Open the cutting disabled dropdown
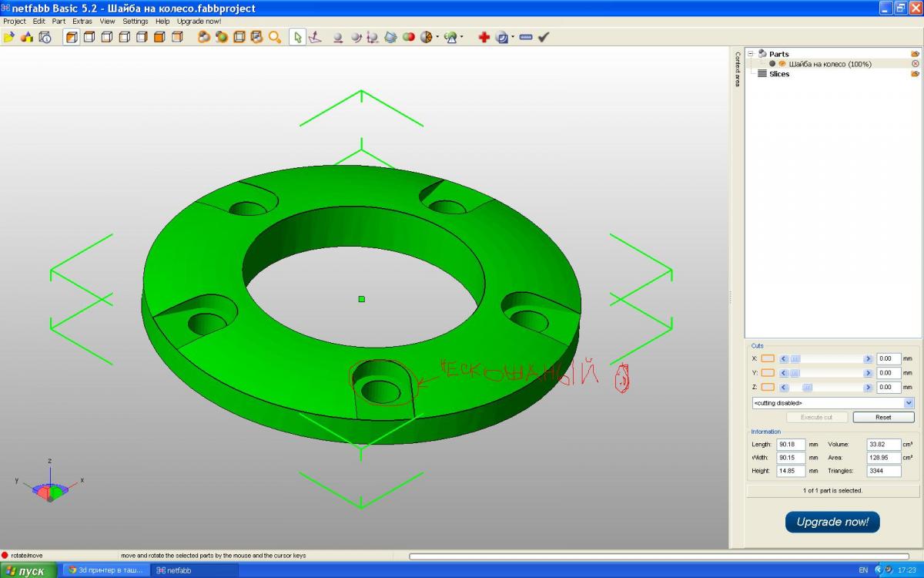924x578 pixels. click(x=909, y=403)
